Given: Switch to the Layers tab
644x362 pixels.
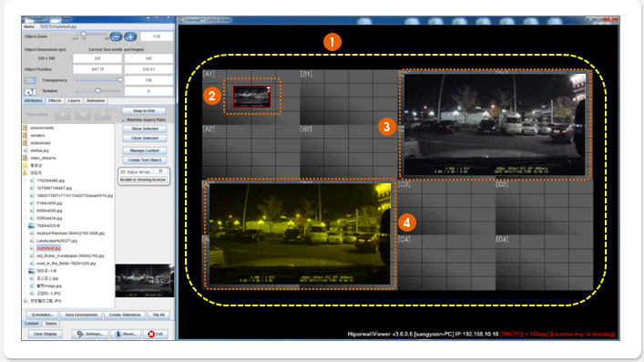Looking at the screenshot, I should click(74, 101).
